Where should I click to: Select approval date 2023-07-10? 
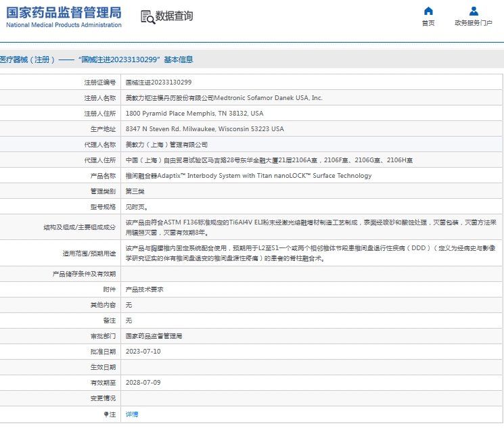pyautogui.click(x=143, y=351)
